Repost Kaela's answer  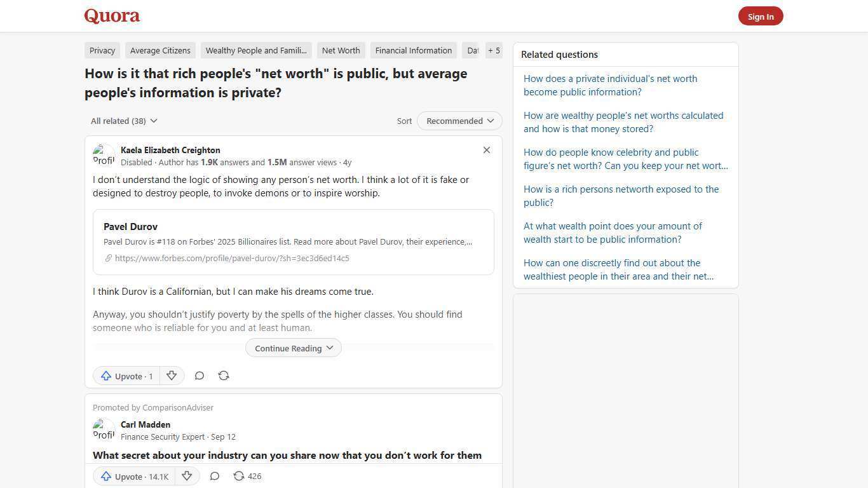tap(224, 376)
